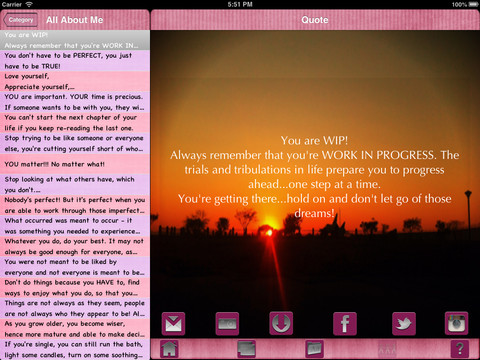The image size is (480, 360).
Task: Tweet the quote using the Twitter bird icon
Action: pyautogui.click(x=404, y=323)
